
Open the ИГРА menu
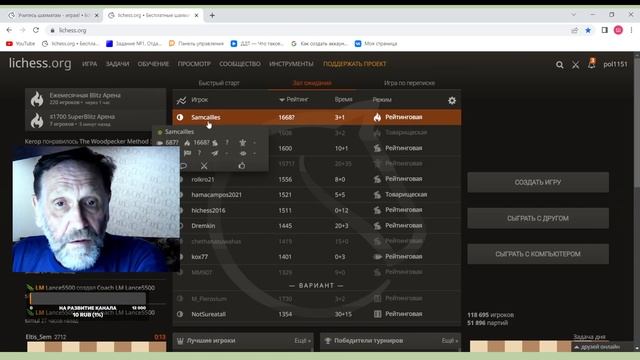(x=89, y=64)
